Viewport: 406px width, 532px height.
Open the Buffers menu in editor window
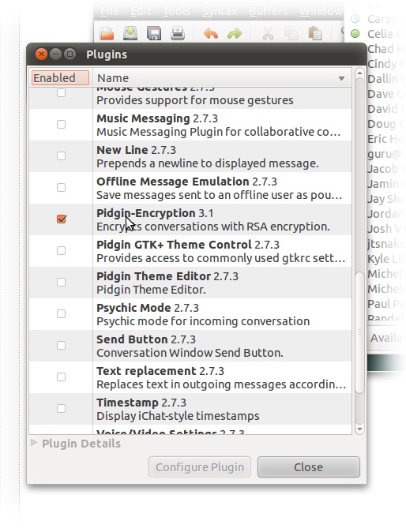[x=269, y=11]
